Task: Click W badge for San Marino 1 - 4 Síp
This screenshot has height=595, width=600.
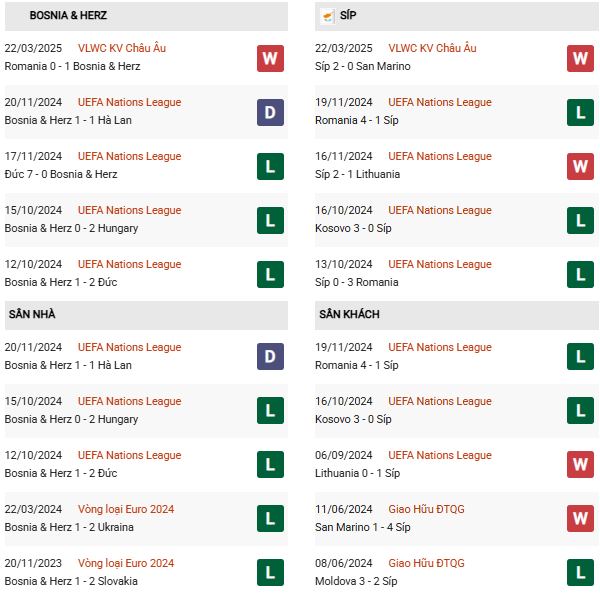Action: point(580,518)
